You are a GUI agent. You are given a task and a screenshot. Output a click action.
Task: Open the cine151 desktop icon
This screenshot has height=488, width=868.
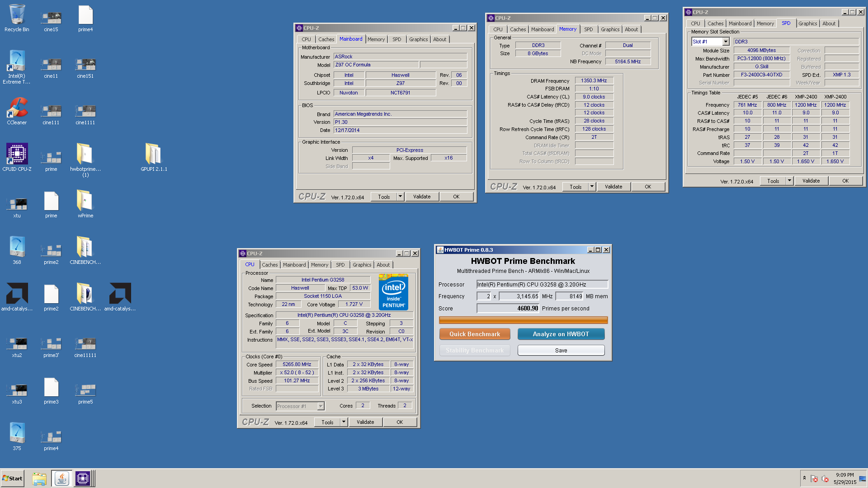pos(85,68)
